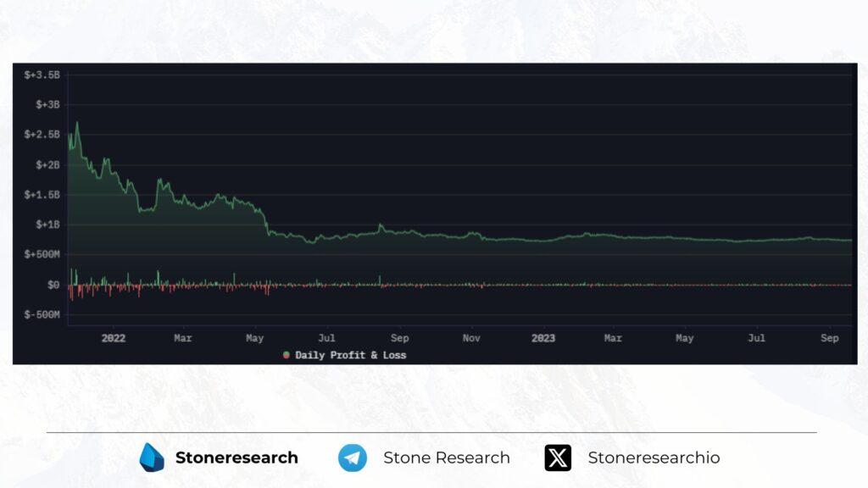Click the $0 baseline axis label
This screenshot has width=868, height=488.
[x=53, y=285]
